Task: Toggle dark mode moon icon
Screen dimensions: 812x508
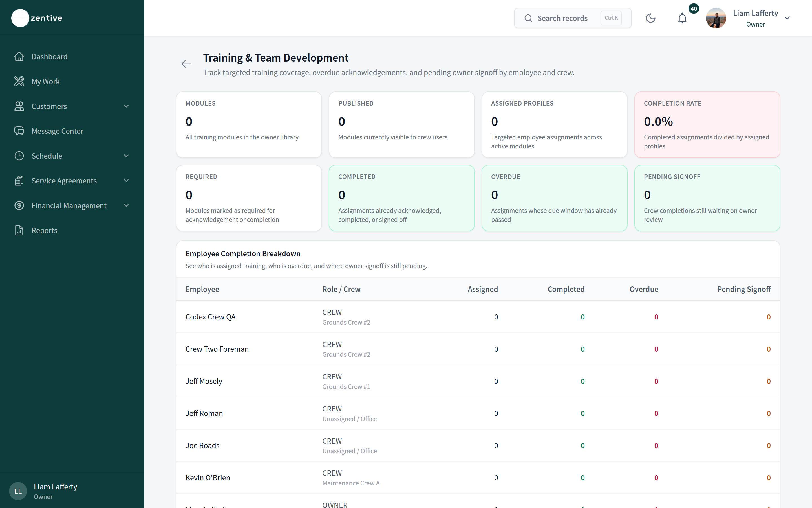Action: (651, 18)
